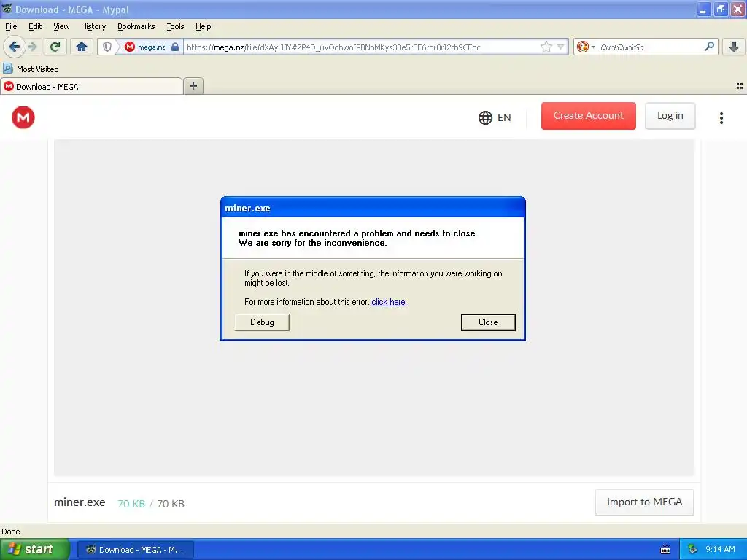The width and height of the screenshot is (747, 560).
Task: Open the History menu
Action: point(93,26)
